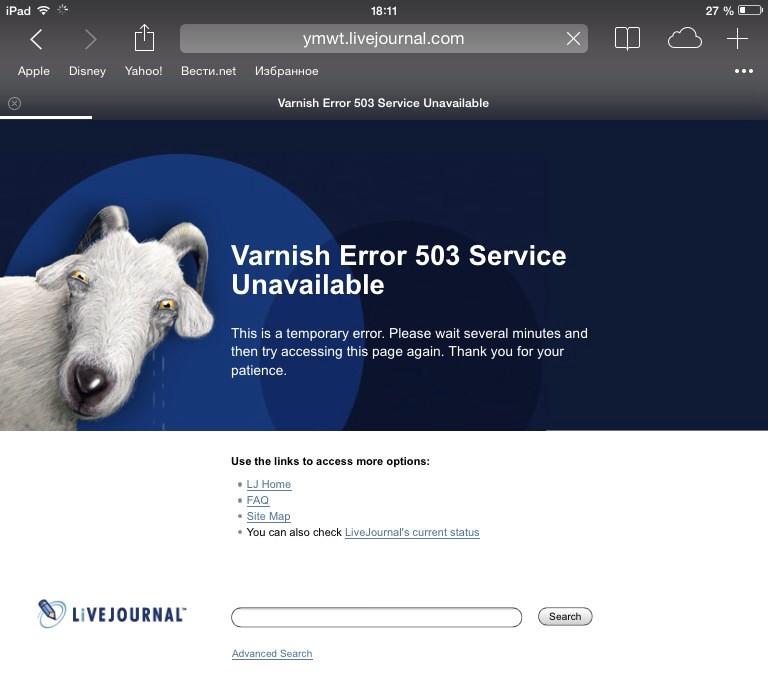The image size is (768, 691).
Task: Focus the LiveJournal search text field
Action: click(x=376, y=617)
